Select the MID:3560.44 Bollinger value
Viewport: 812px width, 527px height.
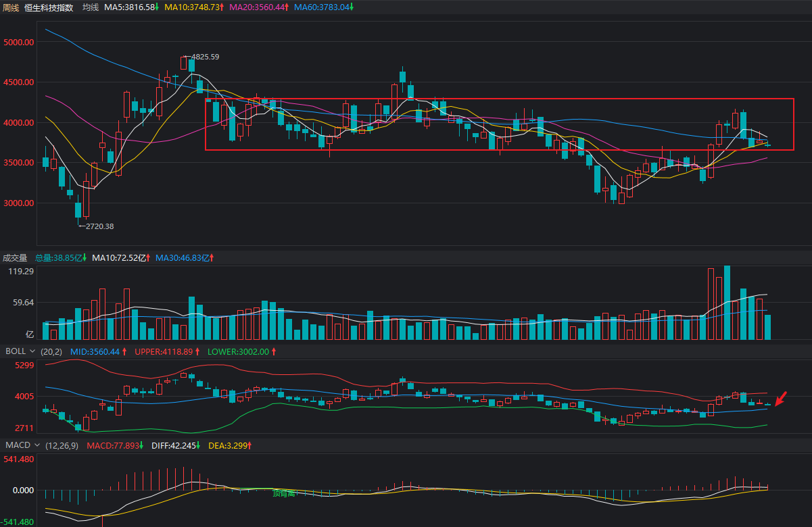98,352
